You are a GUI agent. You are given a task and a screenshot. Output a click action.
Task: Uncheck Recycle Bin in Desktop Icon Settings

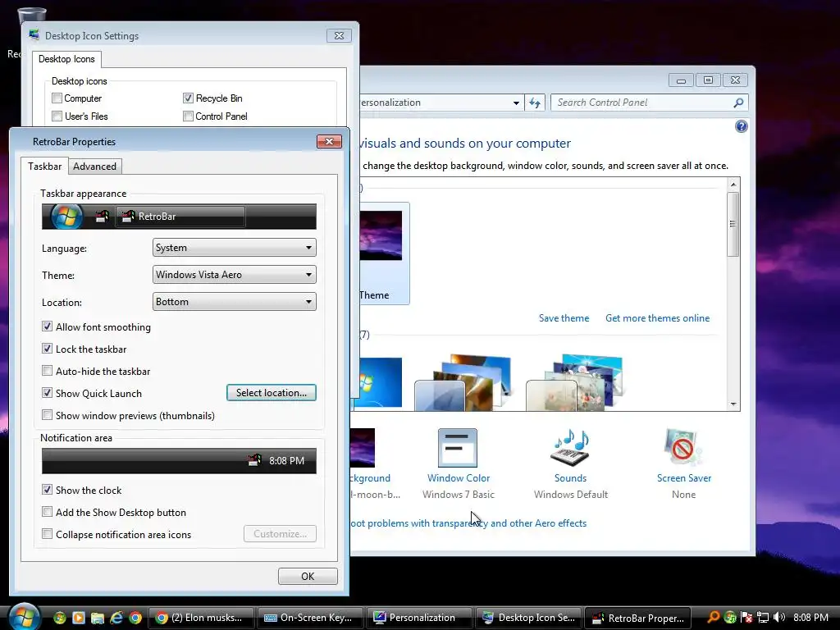pos(188,98)
